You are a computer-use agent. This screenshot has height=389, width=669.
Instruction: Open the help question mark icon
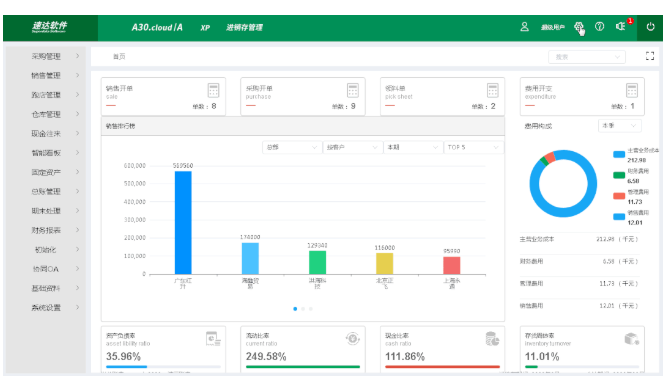click(599, 27)
